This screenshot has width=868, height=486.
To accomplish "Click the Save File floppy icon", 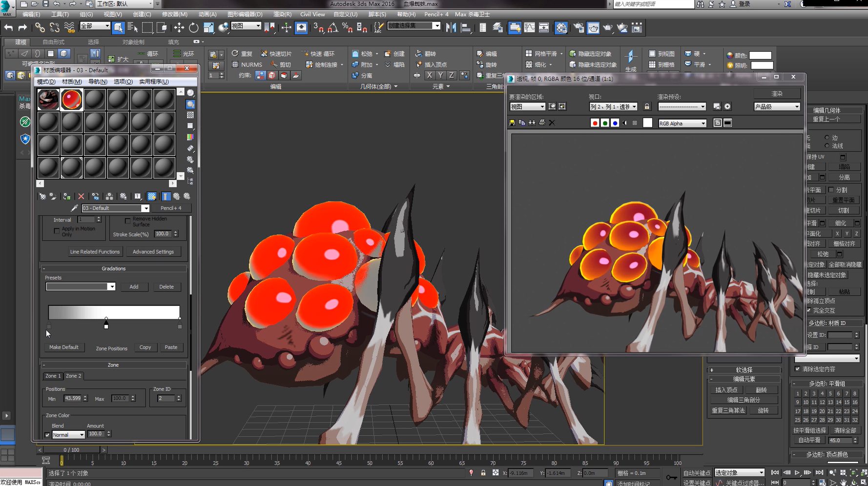I will tap(45, 4).
